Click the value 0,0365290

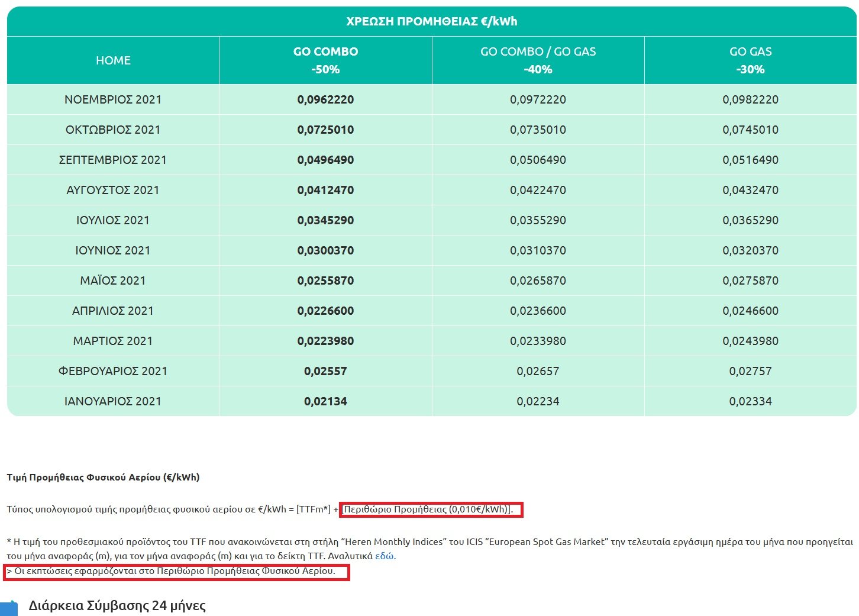click(750, 220)
